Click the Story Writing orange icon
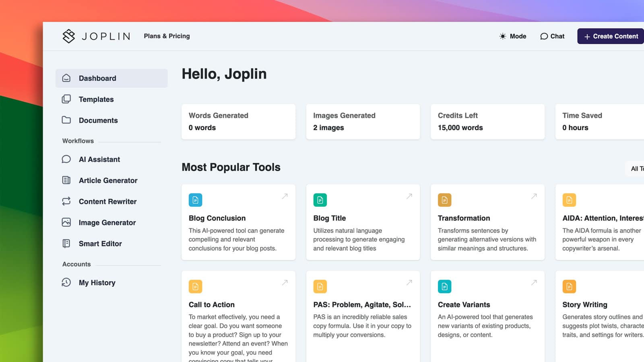 [569, 286]
